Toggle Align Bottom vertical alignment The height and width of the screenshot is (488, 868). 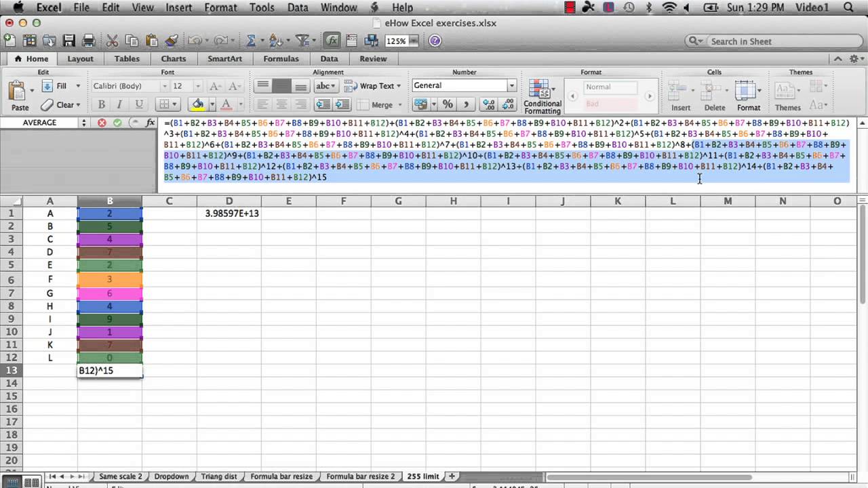(300, 86)
